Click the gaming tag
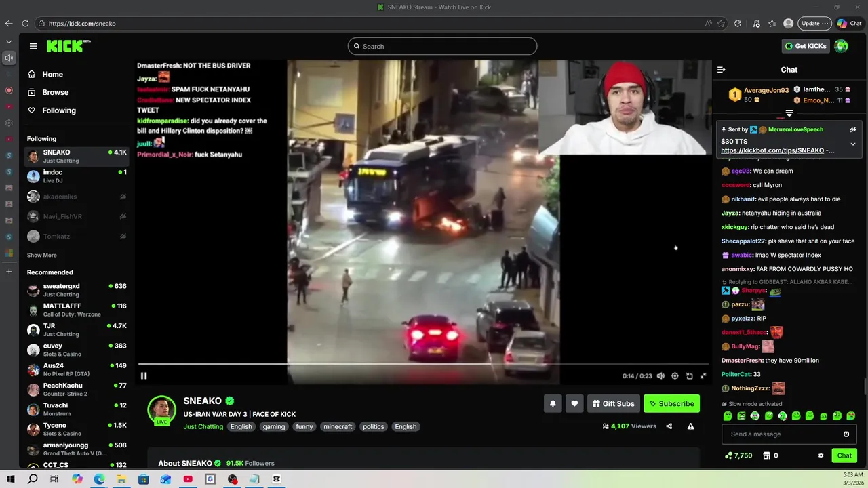Screen dimensions: 868x488 [274, 426]
